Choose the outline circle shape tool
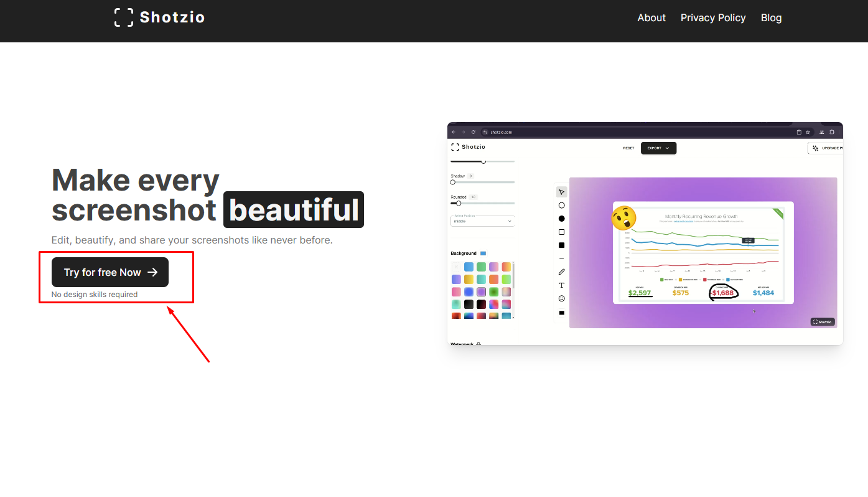868x497 pixels. (561, 205)
